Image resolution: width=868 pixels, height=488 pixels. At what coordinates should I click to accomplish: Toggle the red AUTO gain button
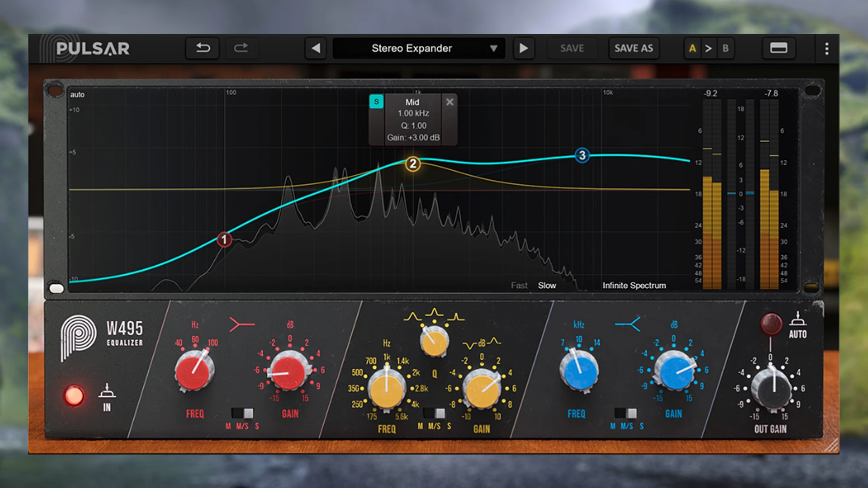click(x=771, y=324)
